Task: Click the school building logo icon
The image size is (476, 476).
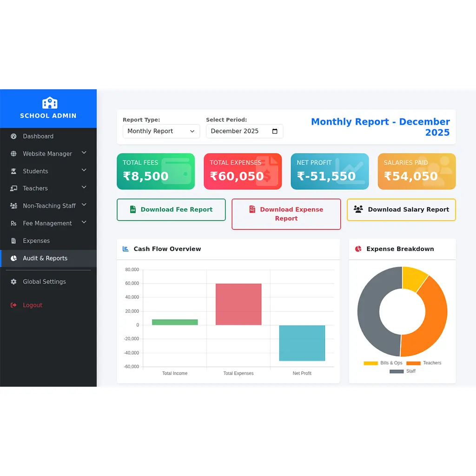Action: pos(48,103)
